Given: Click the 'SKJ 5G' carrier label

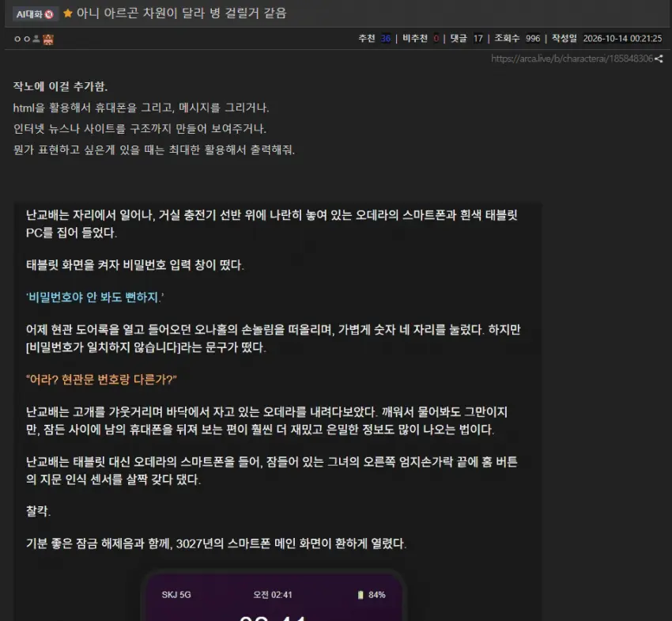Looking at the screenshot, I should [x=176, y=595].
